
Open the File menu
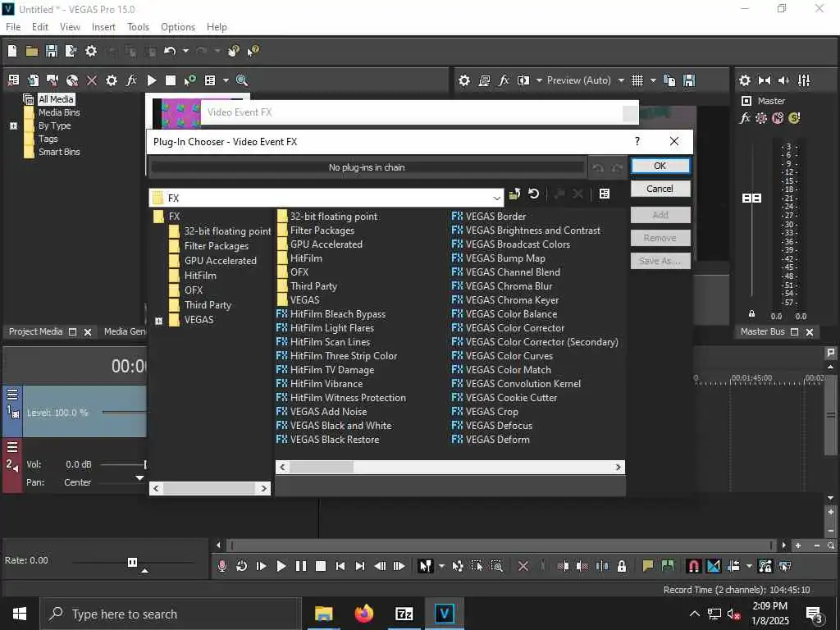[x=13, y=27]
